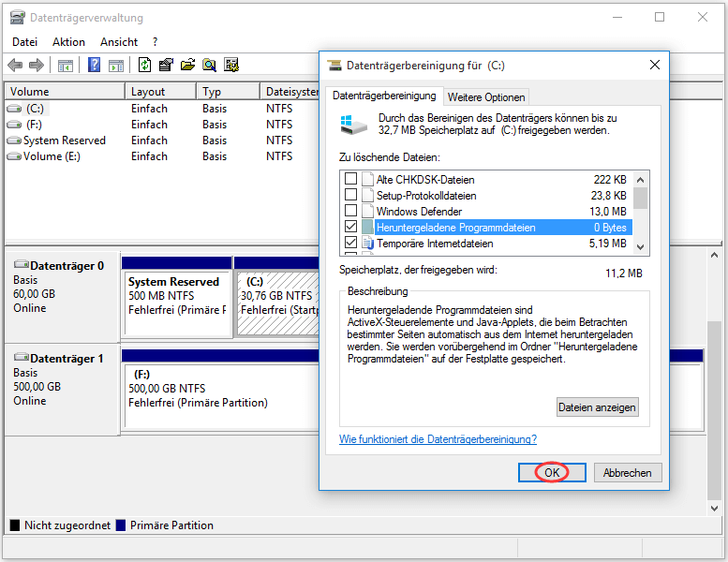Screen dimensions: 728x562
Task: Click the cleanup dialog title bar icon
Action: pos(334,65)
